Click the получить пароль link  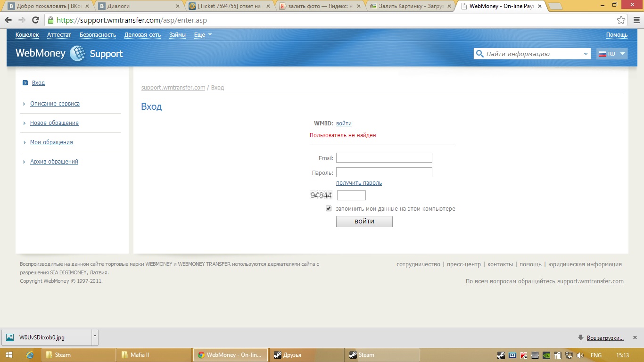coord(359,183)
